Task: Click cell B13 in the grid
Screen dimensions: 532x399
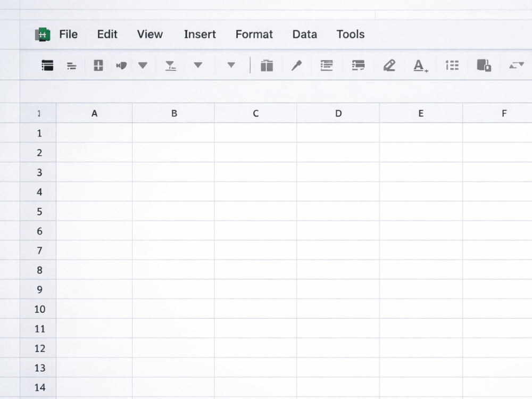Action: [x=173, y=368]
